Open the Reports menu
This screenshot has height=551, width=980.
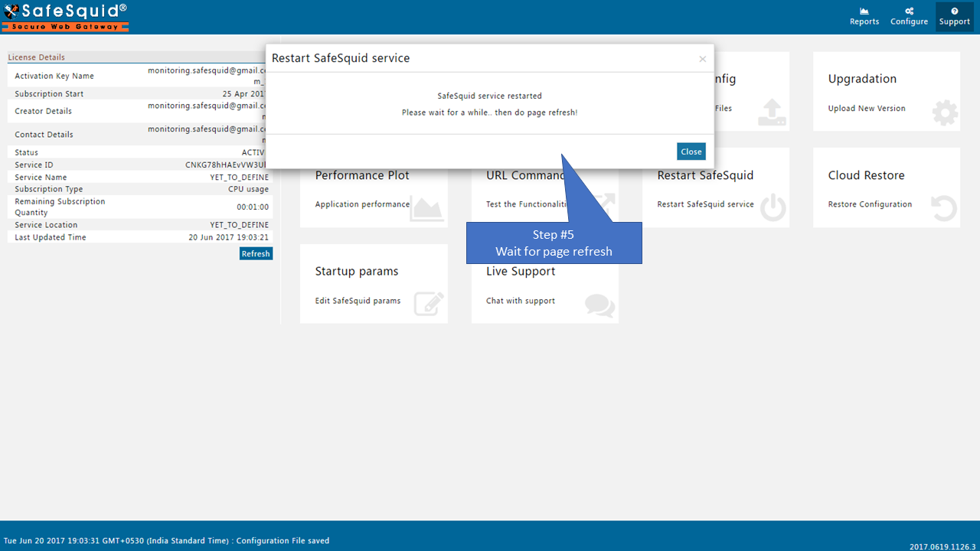point(864,16)
